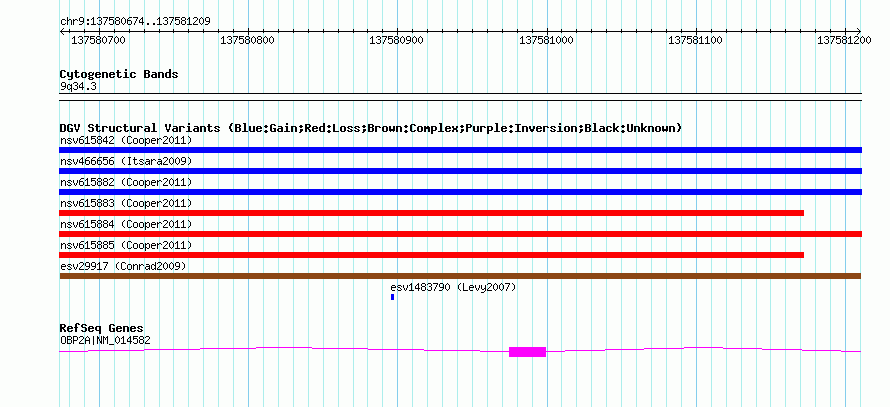Click the brown esv29917 complex variant bar
The image size is (890, 407).
point(460,276)
